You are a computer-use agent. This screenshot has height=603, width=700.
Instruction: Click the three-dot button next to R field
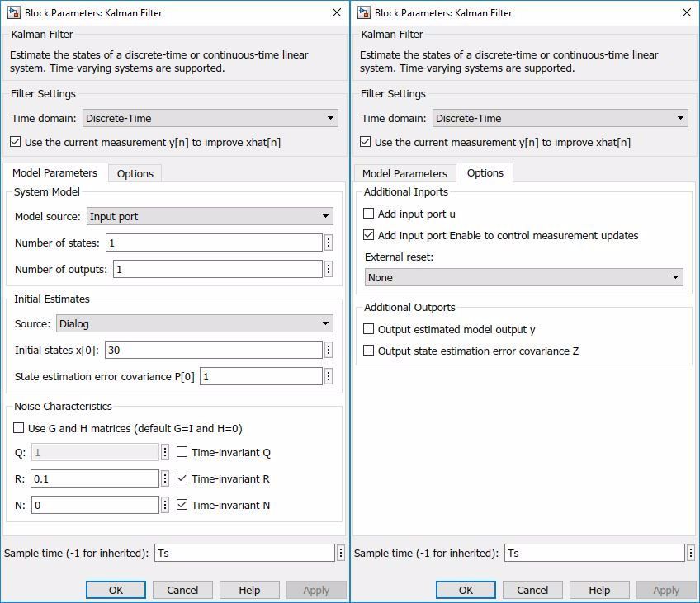click(165, 478)
